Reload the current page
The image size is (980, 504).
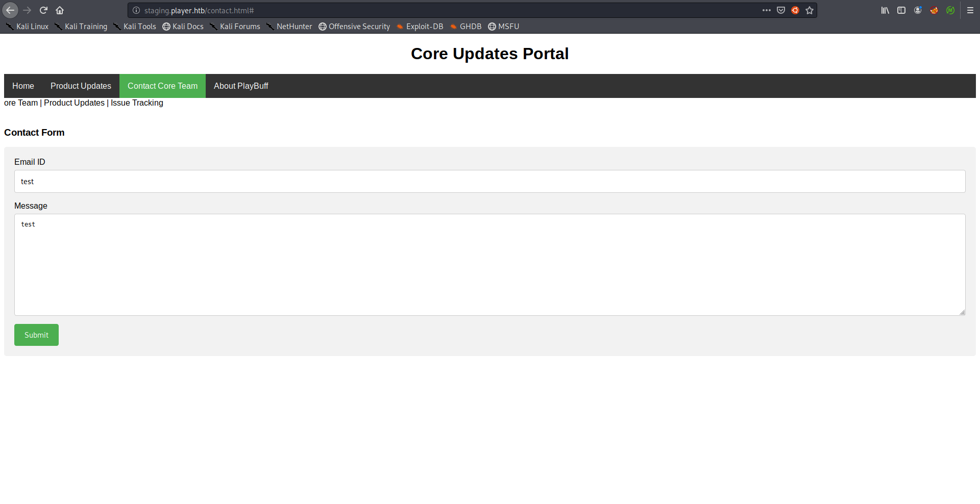(x=44, y=10)
